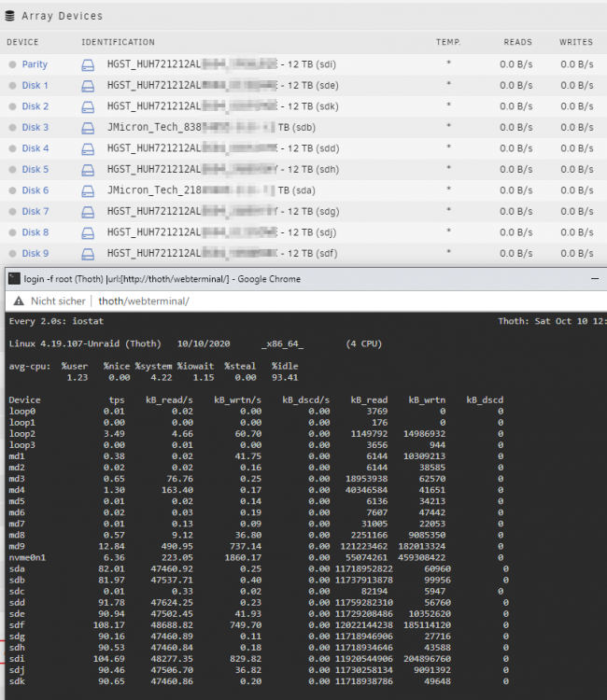Click the Disk 4 status indicator dot

coord(12,148)
